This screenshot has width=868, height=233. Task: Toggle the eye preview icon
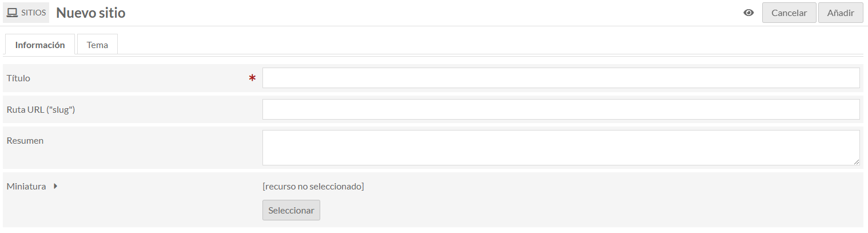click(748, 13)
